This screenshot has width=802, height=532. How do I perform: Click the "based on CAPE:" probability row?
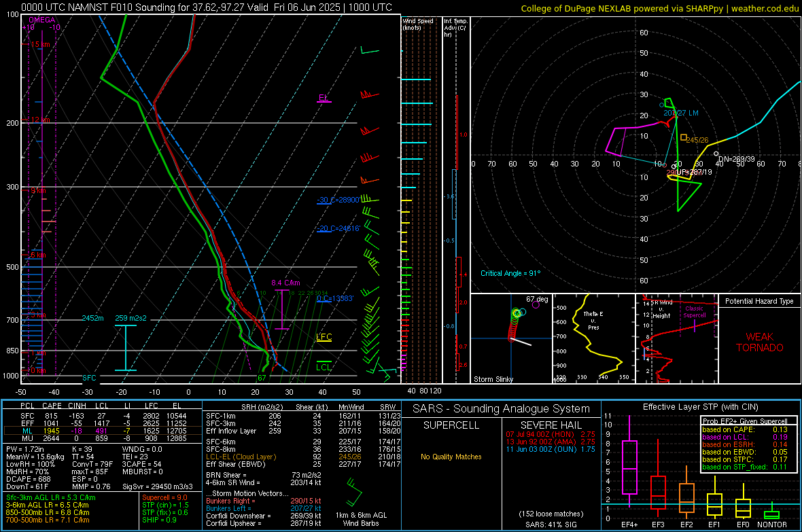tap(744, 429)
